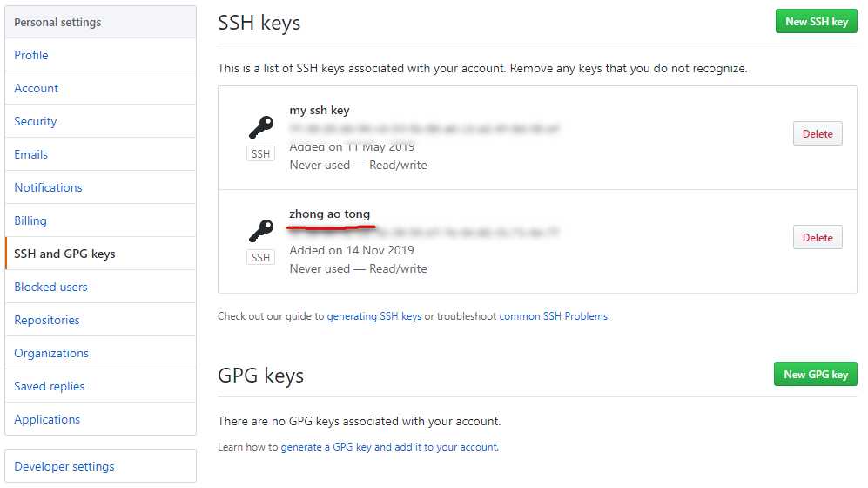This screenshot has height=488, width=868.
Task: Click the key icon for zhong ao tong
Action: pyautogui.click(x=260, y=231)
